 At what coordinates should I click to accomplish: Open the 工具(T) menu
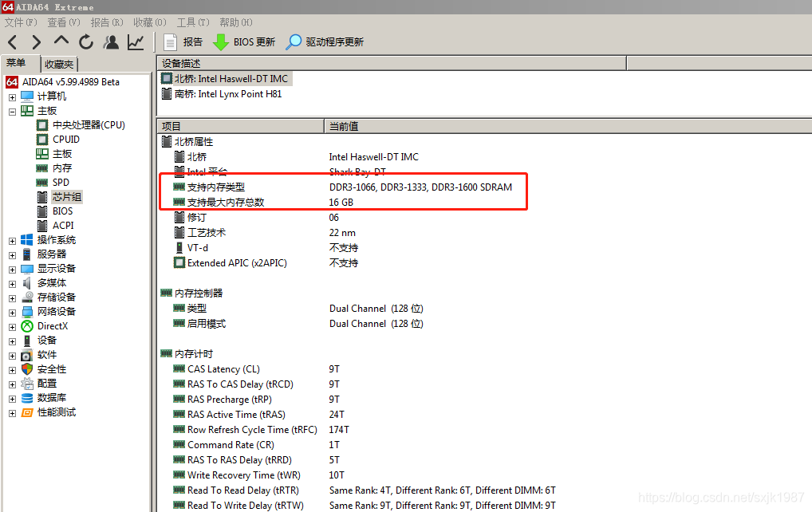coord(193,22)
